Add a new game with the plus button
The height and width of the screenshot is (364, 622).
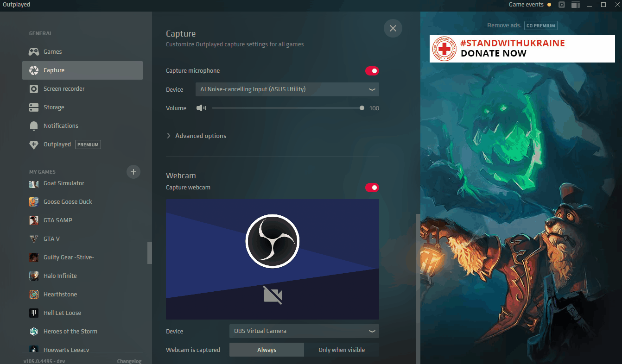(133, 172)
